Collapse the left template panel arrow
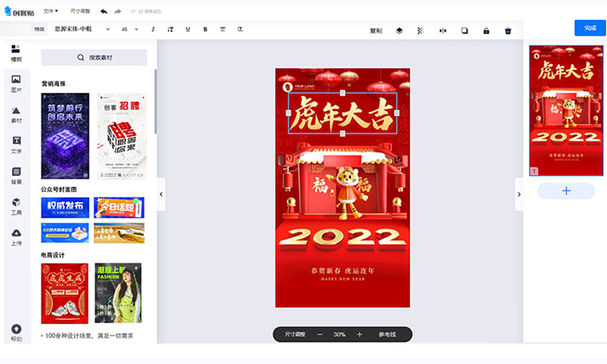 tap(160, 194)
